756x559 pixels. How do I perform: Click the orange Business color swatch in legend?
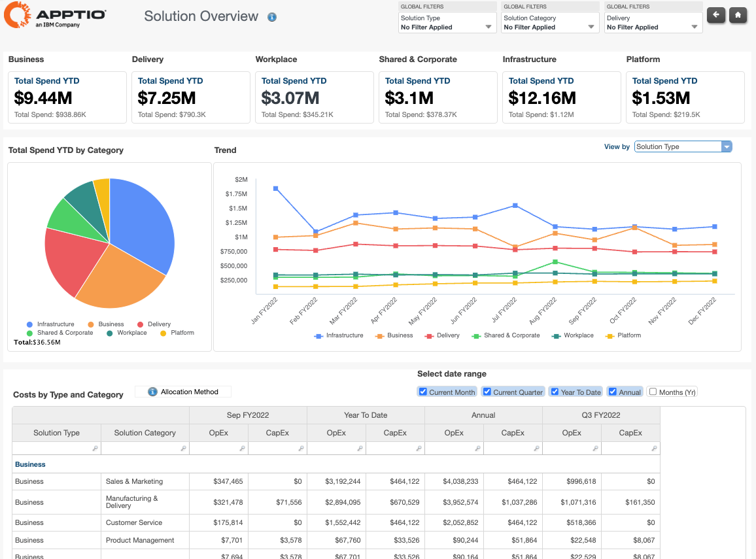click(92, 324)
